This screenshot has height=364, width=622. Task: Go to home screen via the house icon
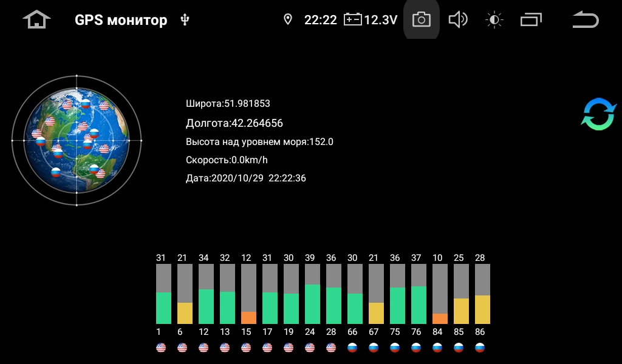coord(36,19)
